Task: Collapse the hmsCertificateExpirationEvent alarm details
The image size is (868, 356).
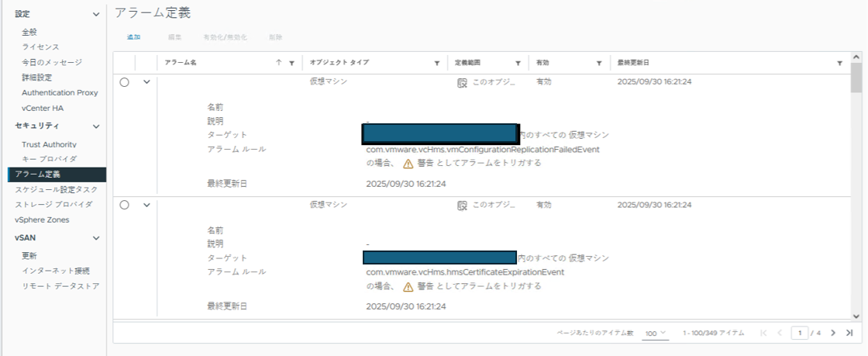Action: 146,205
